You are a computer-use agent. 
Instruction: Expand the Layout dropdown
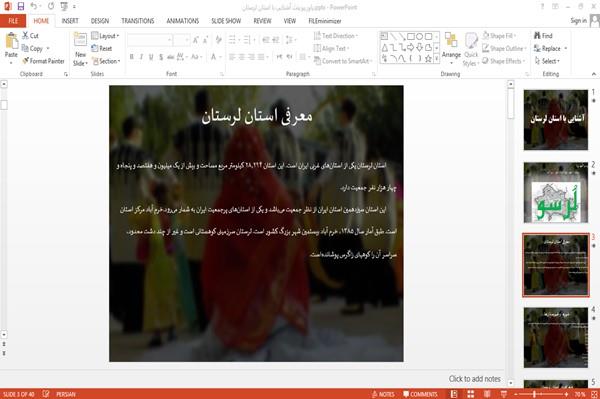coord(105,36)
